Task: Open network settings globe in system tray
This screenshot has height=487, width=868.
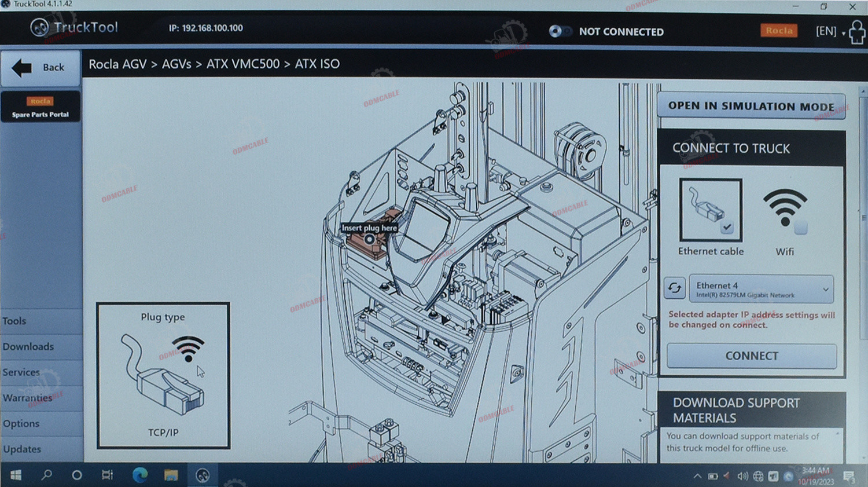Action: click(758, 477)
